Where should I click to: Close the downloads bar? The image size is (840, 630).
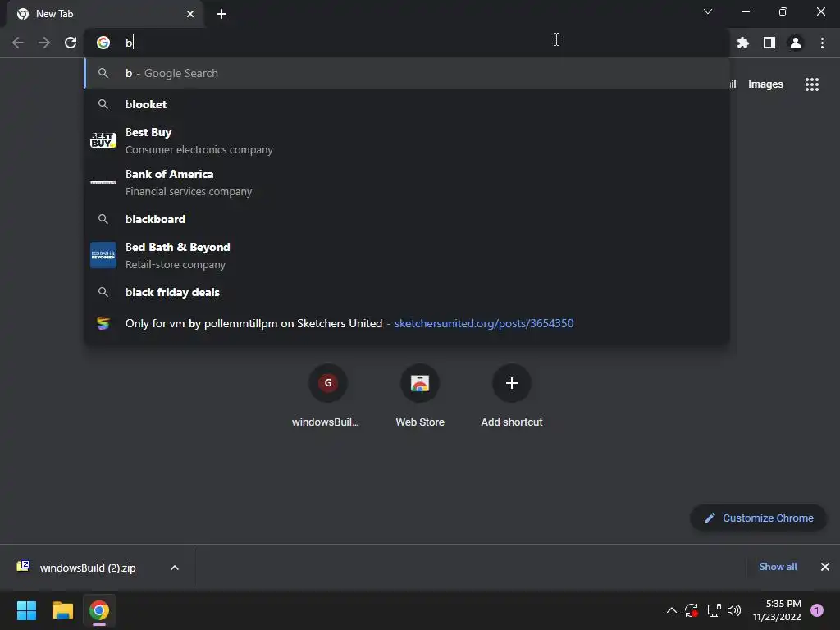[825, 567]
